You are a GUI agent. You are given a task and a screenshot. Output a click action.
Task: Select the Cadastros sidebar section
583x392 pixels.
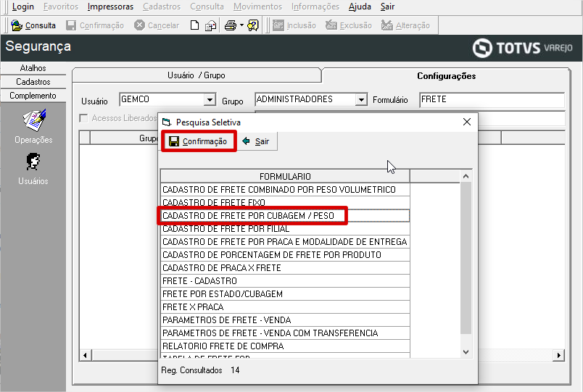(33, 82)
